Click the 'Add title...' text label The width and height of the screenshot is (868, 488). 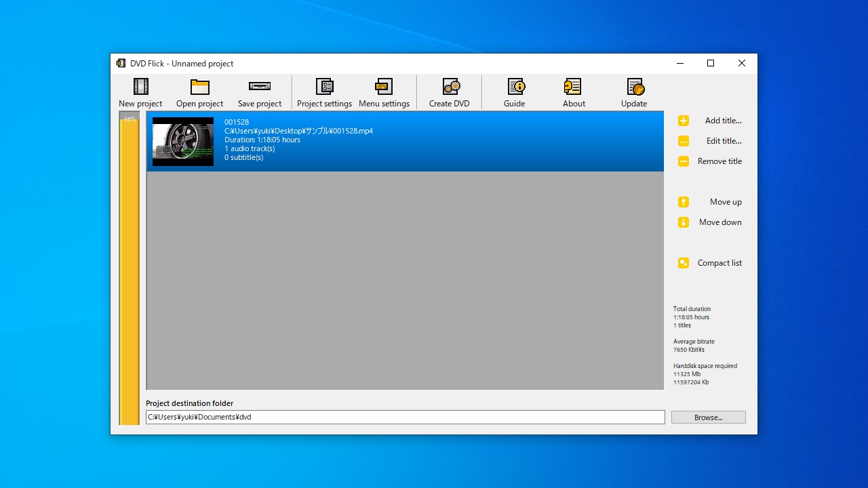click(x=723, y=121)
